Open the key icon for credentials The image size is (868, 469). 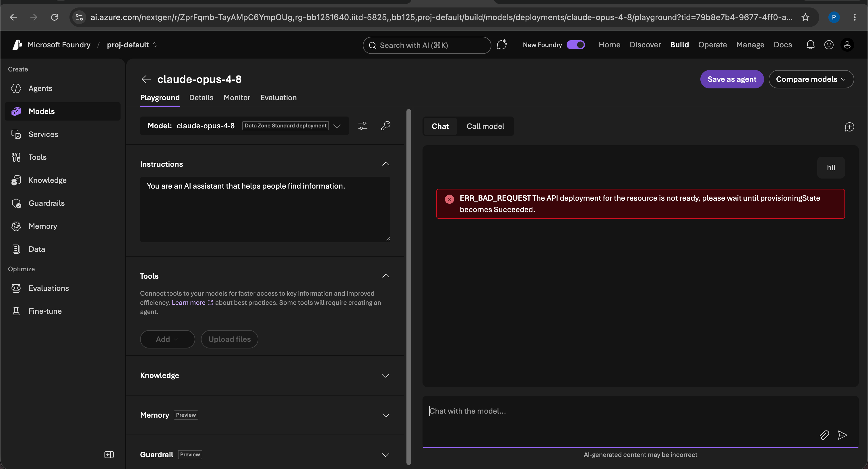(x=385, y=126)
